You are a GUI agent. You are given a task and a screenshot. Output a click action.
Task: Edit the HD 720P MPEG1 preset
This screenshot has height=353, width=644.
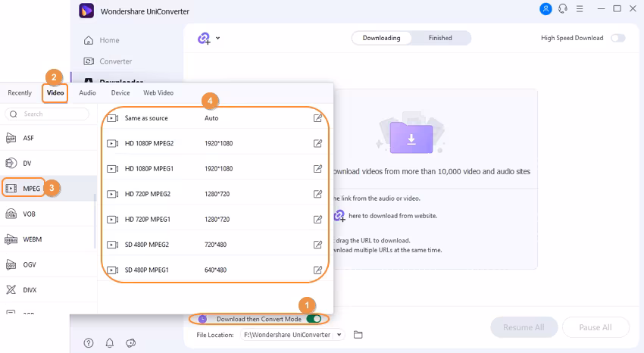coord(317,219)
